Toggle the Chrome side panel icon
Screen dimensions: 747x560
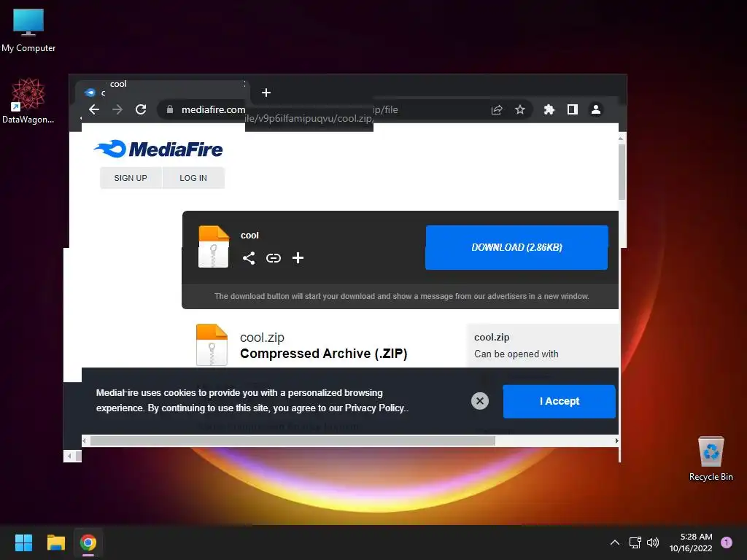click(x=573, y=109)
